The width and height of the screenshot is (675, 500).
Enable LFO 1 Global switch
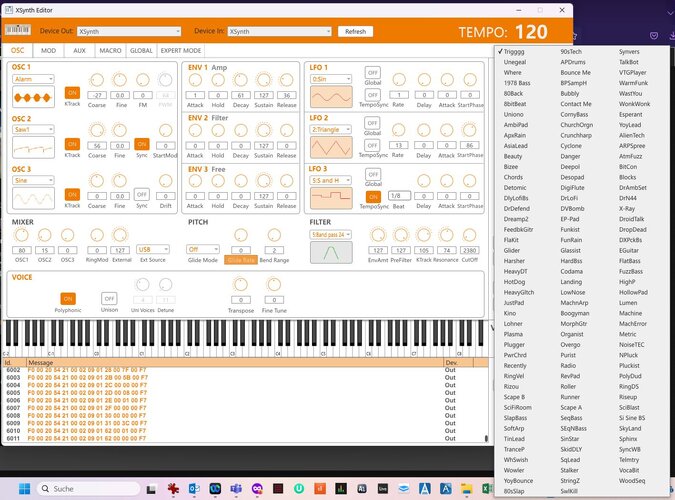372,72
